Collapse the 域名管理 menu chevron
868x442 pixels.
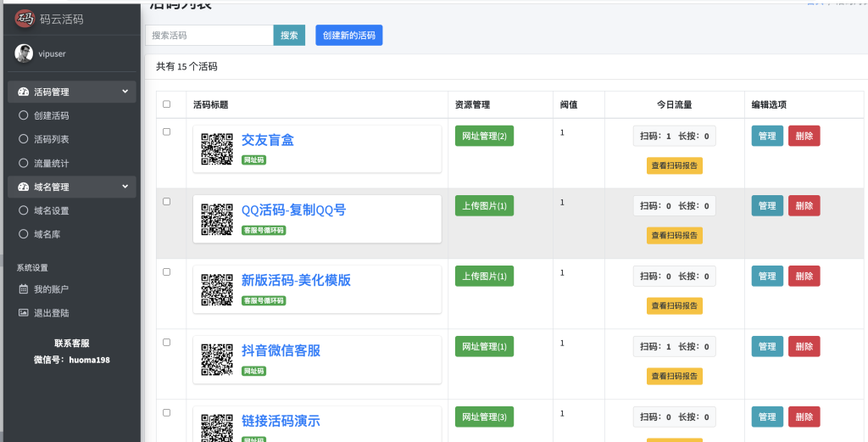pos(125,187)
